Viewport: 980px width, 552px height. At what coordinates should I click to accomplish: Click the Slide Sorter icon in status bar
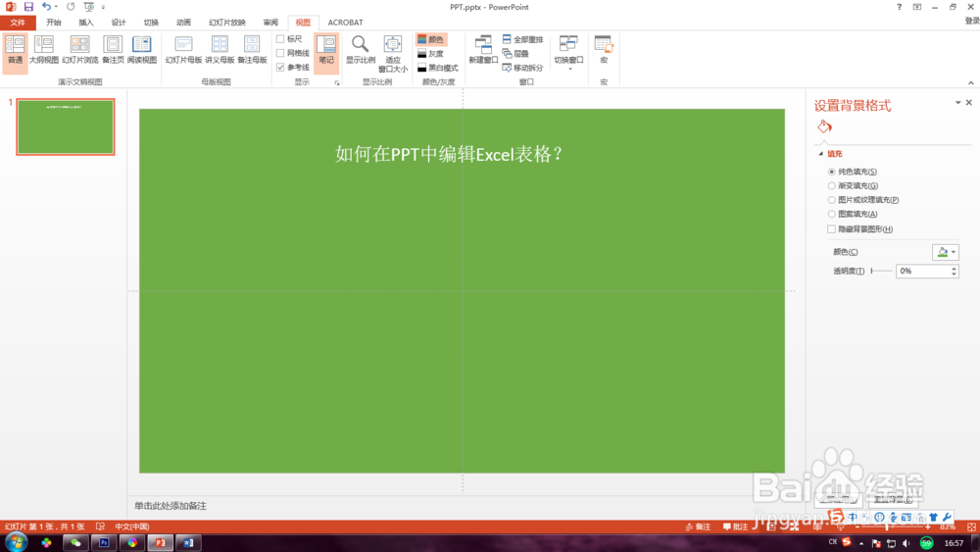(x=794, y=527)
